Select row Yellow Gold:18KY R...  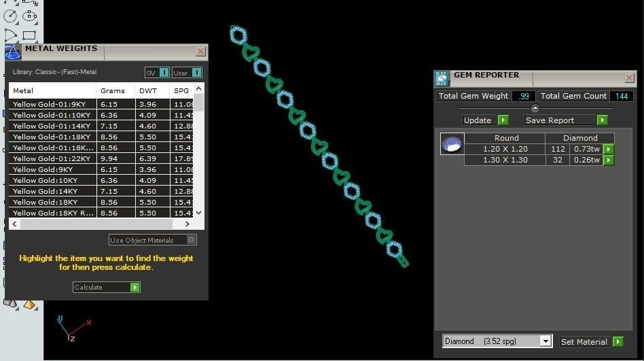pyautogui.click(x=101, y=213)
